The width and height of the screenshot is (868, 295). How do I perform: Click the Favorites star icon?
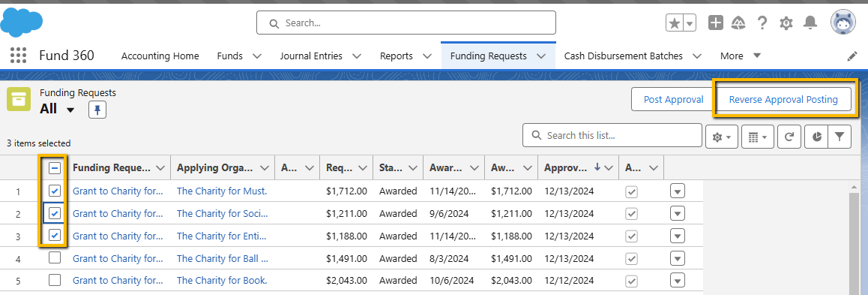coord(675,23)
